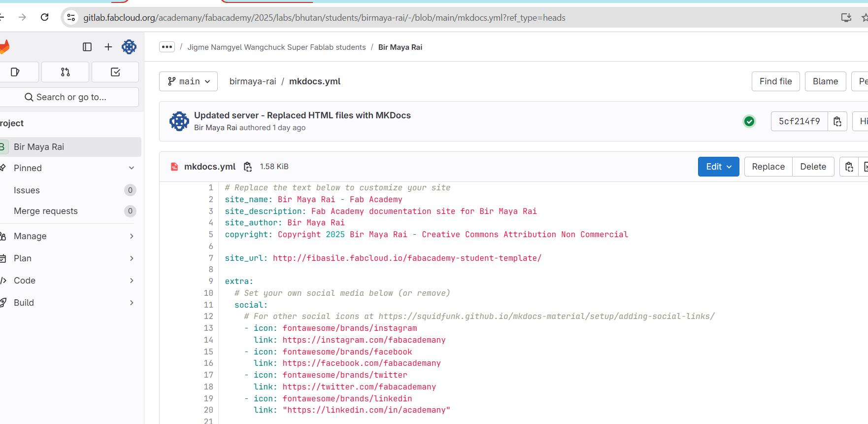Click line number 13 link

tap(208, 328)
